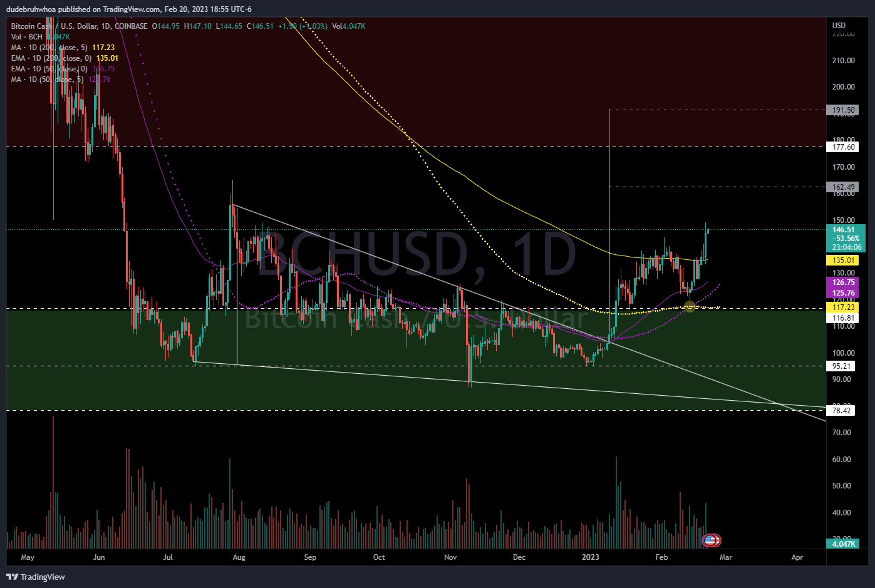Click the publisher line 'dudebruhwhoa published on TradingView.com'
Viewport: 875px width, 588px height.
pyautogui.click(x=83, y=9)
